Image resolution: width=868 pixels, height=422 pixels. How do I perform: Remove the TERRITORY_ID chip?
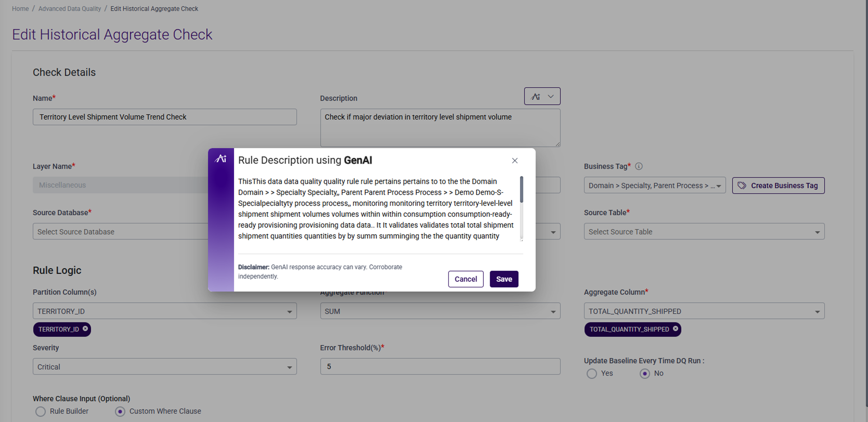point(85,329)
